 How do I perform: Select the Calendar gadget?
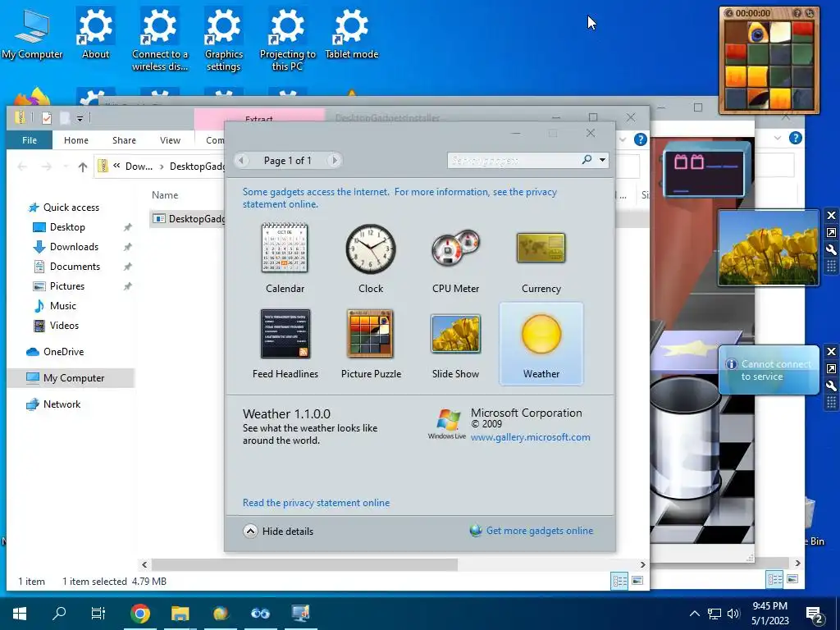285,257
